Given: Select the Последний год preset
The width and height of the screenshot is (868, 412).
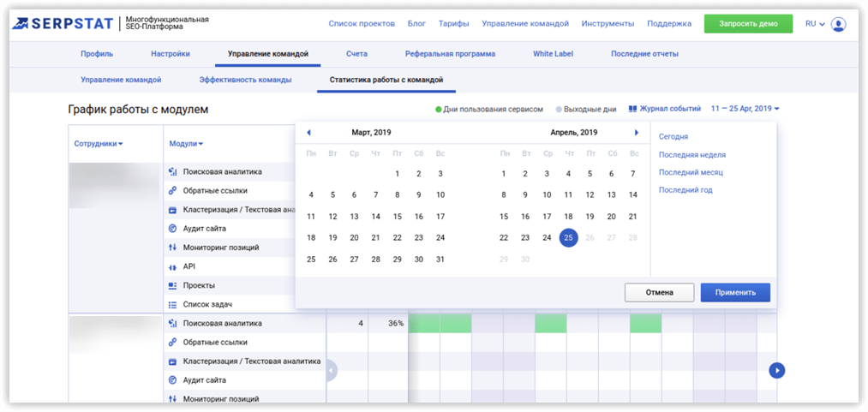Looking at the screenshot, I should pyautogui.click(x=685, y=190).
